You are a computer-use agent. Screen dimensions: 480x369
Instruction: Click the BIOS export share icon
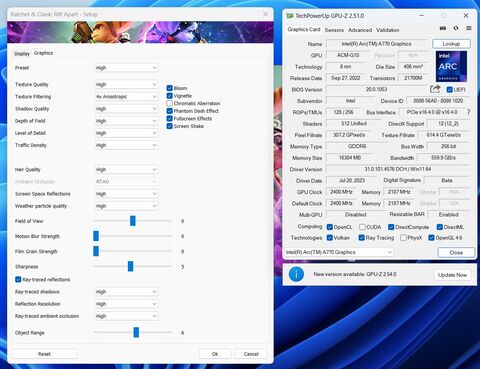[x=435, y=89]
